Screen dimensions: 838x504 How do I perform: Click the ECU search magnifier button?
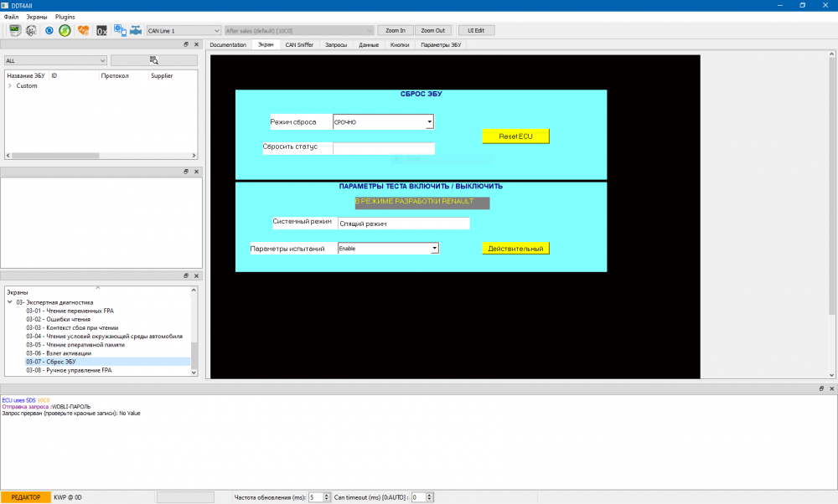pyautogui.click(x=154, y=60)
